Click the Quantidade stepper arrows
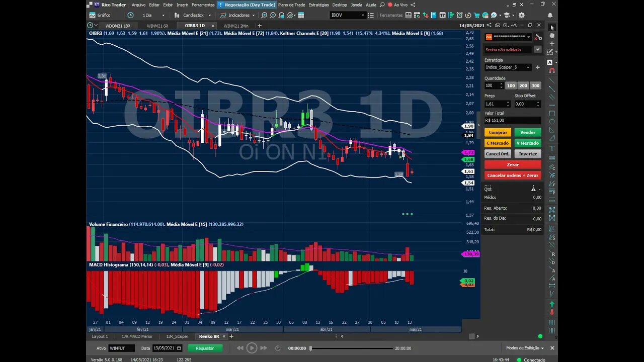The height and width of the screenshot is (362, 644). click(x=501, y=85)
